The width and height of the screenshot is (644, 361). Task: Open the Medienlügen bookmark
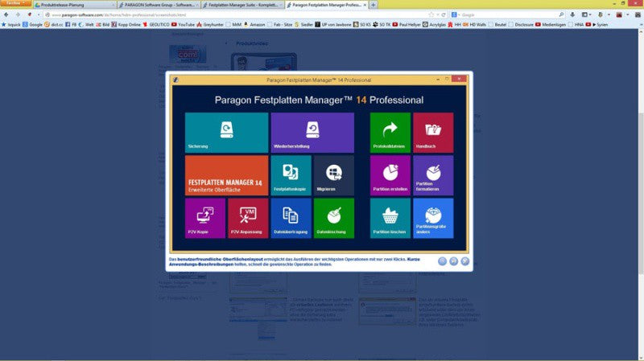coord(551,25)
